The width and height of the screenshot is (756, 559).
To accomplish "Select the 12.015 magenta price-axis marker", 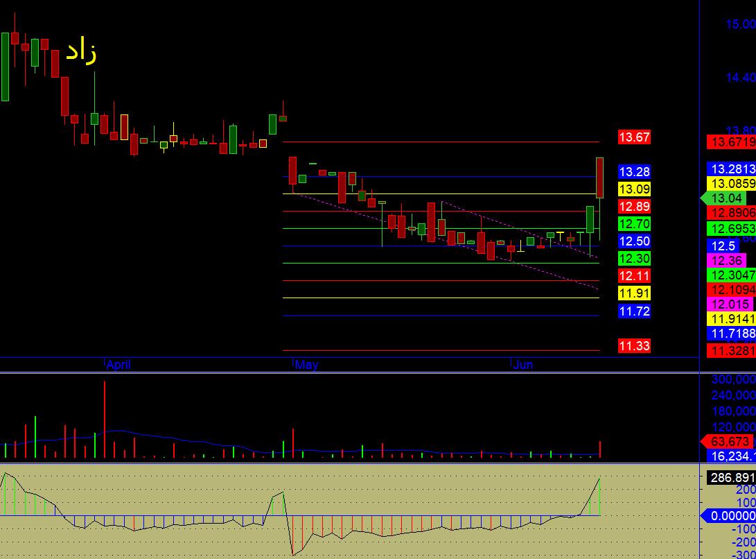I will [730, 304].
